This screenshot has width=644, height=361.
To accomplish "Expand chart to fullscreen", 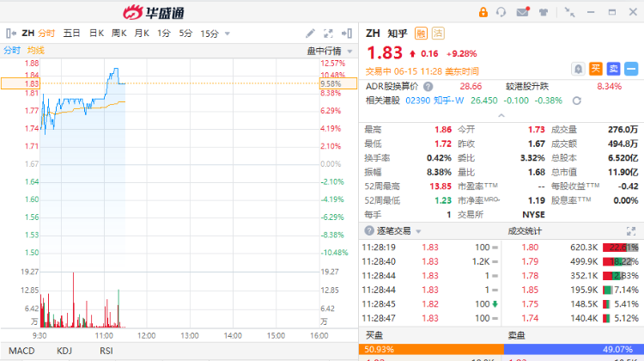I will pos(328,34).
